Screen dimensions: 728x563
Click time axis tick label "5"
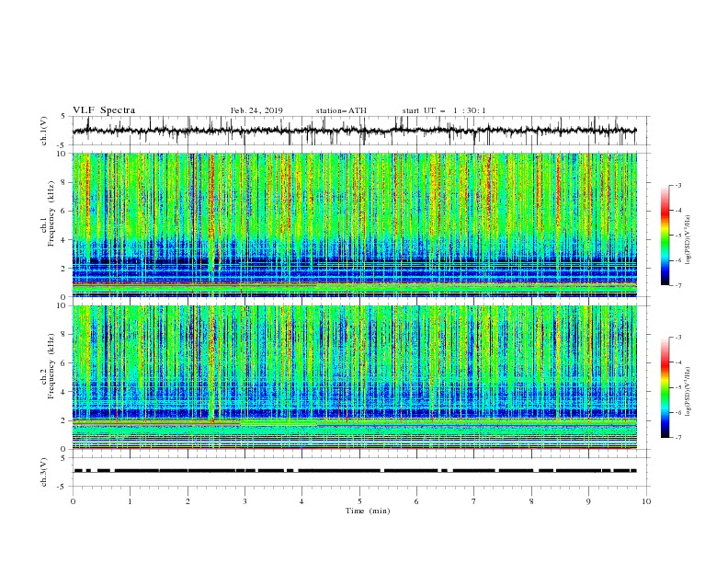pos(359,501)
